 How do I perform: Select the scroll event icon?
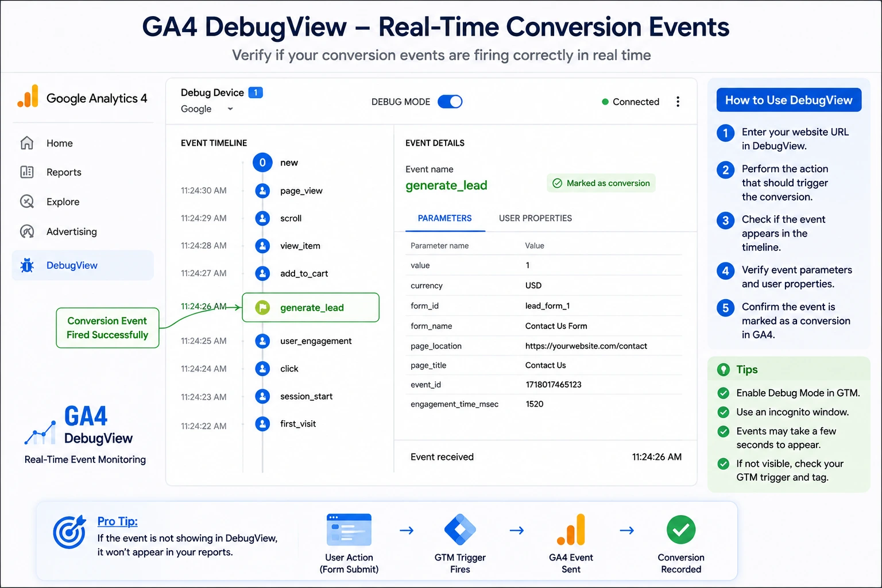point(262,218)
